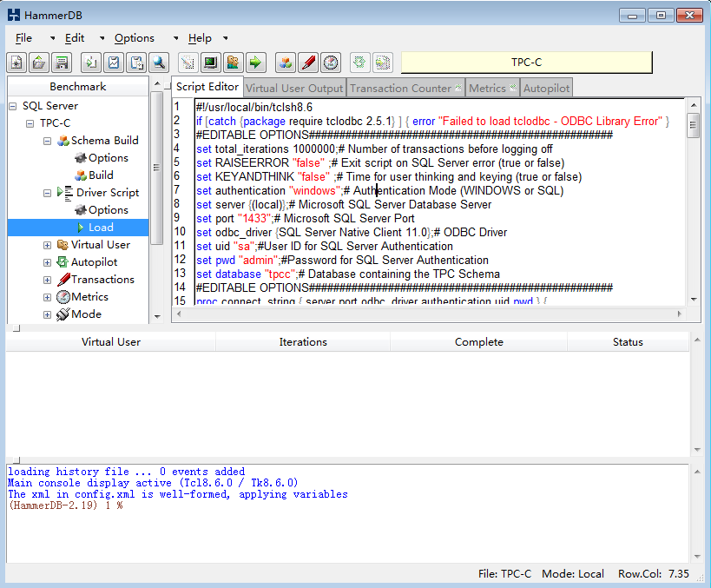Switch to the Metrics tab

coord(492,88)
